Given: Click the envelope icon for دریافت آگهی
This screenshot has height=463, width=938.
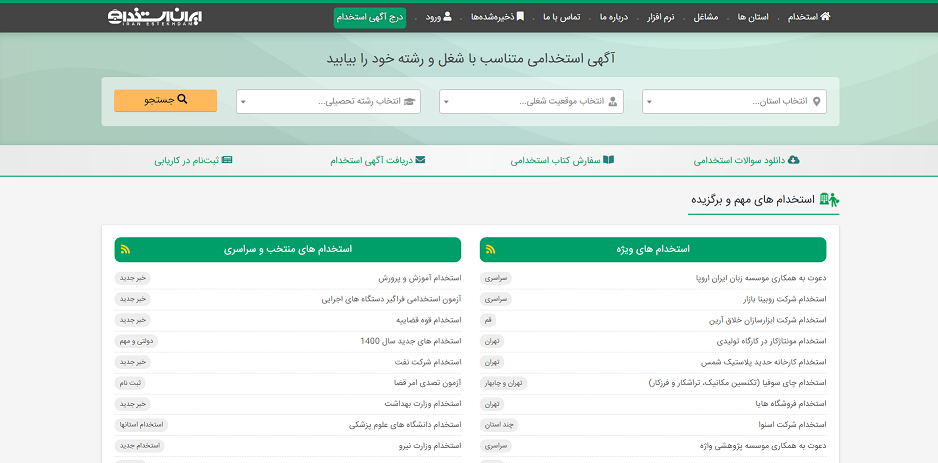Looking at the screenshot, I should click(x=421, y=160).
